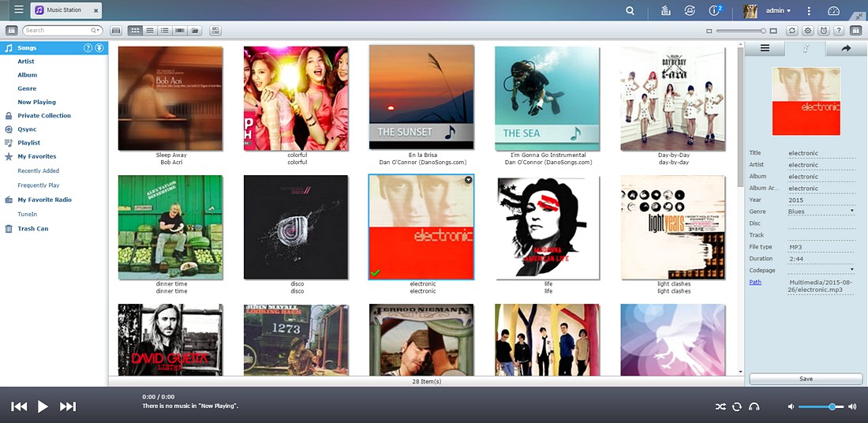Open Songs help question icon
This screenshot has height=423, width=868.
point(88,48)
